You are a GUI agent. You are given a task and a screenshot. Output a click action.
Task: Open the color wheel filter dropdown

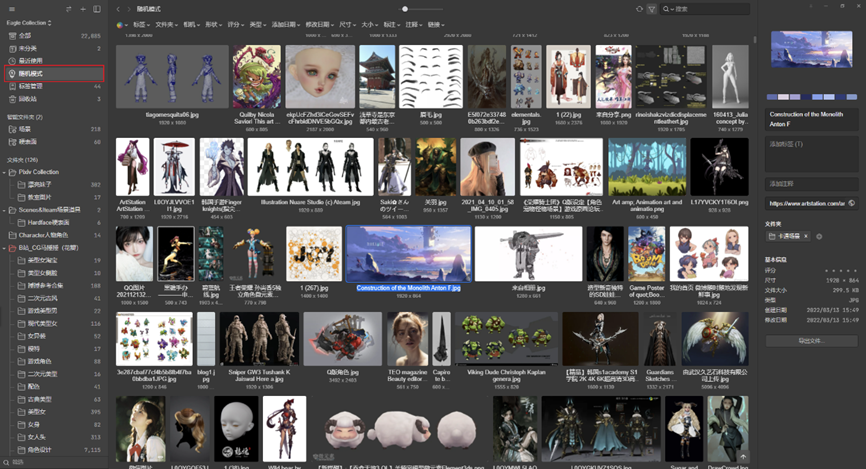click(x=122, y=25)
